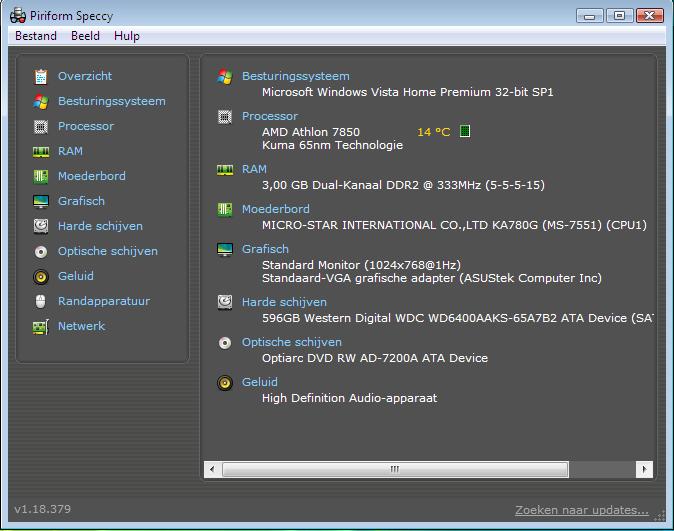The height and width of the screenshot is (531, 674).
Task: Click Optische schijven heading in summary
Action: coord(292,342)
